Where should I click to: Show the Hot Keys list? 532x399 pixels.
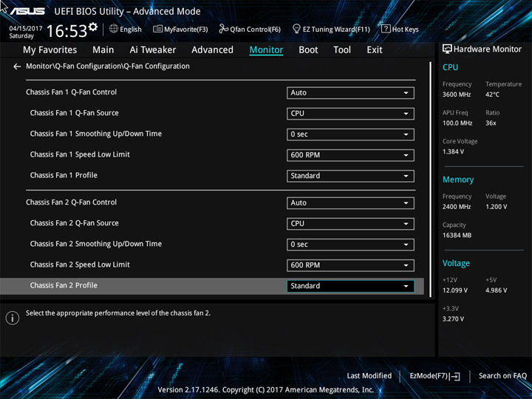(400, 29)
